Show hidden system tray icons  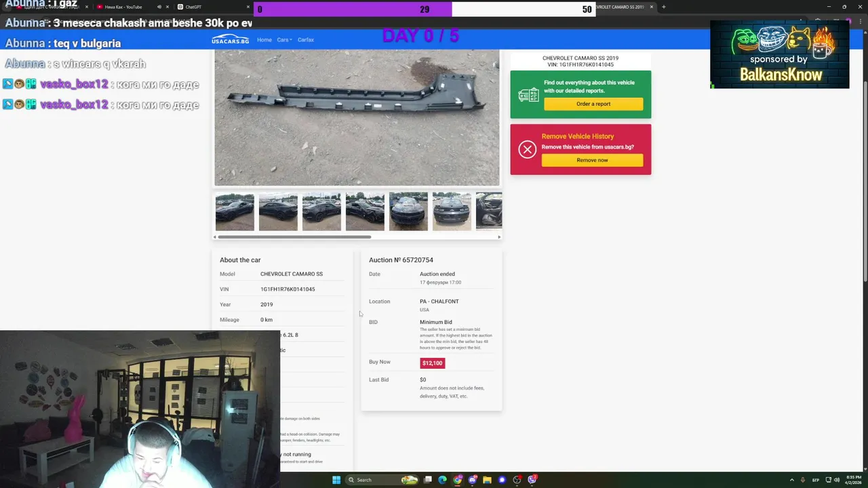pyautogui.click(x=791, y=480)
